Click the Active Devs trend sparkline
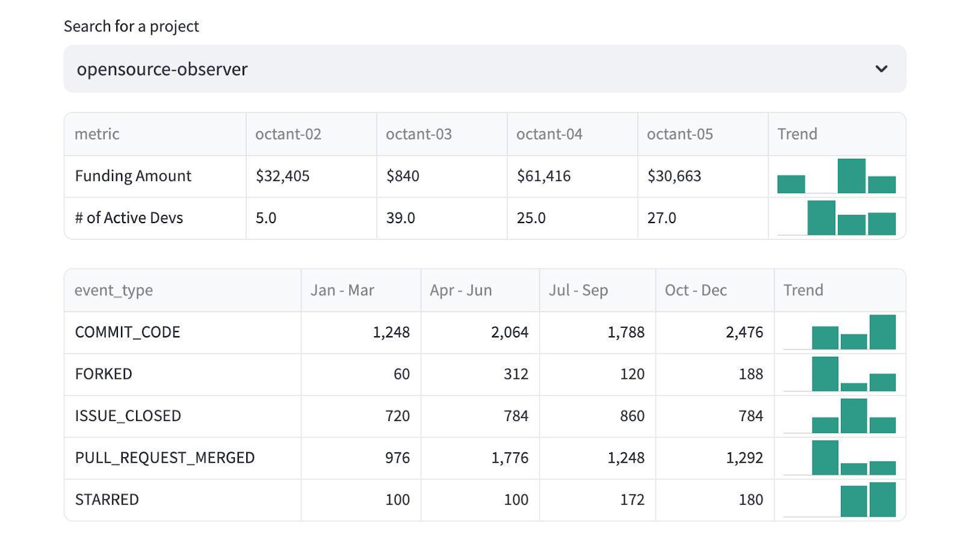The height and width of the screenshot is (560, 963). (x=837, y=218)
